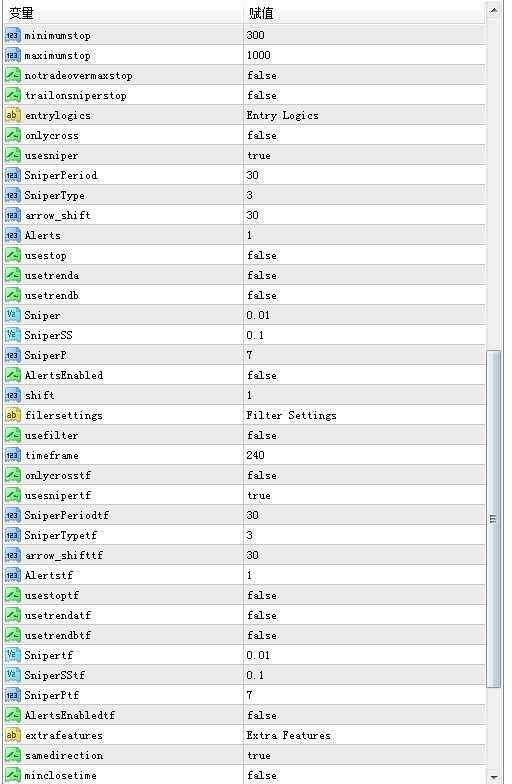Viewport: 512px width, 784px height.
Task: Click the integer icon beside SniperPeriod
Action: coord(12,176)
